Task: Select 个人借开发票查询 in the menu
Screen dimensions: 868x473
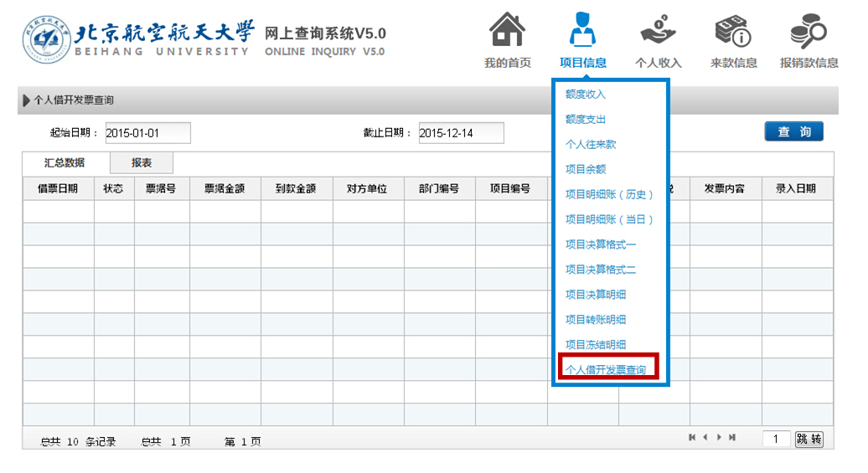Action: (606, 369)
